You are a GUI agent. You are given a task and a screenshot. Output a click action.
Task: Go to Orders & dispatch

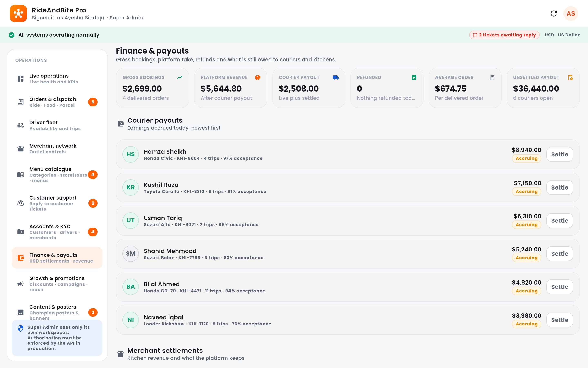(57, 102)
